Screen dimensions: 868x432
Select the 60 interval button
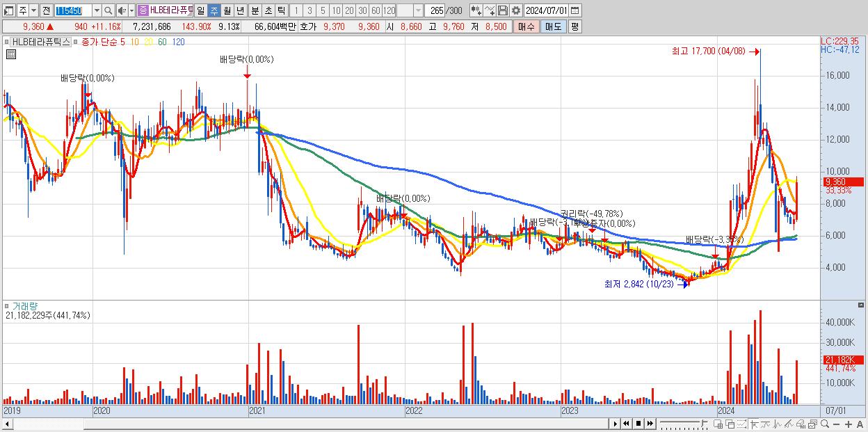click(376, 10)
